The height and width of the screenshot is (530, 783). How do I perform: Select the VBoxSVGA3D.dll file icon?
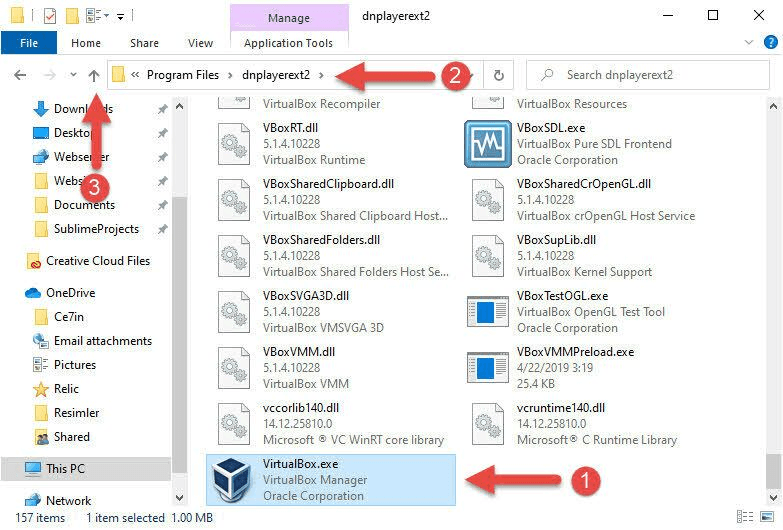coord(233,312)
